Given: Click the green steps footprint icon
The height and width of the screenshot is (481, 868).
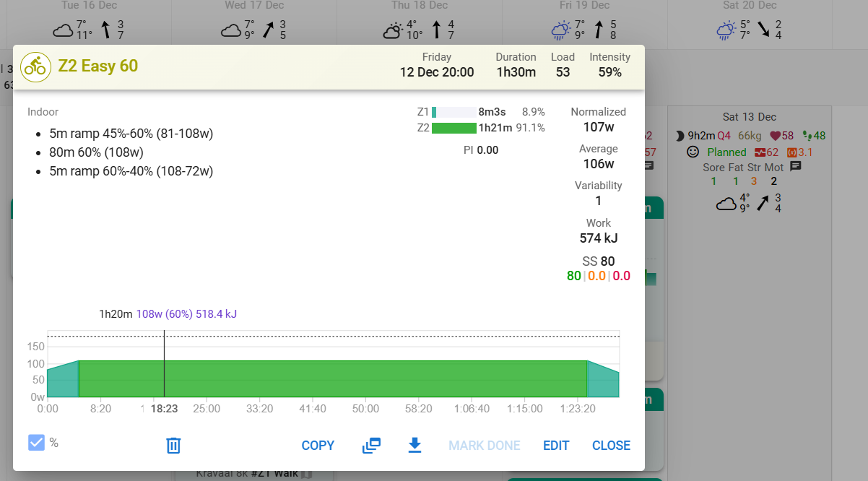Looking at the screenshot, I should pyautogui.click(x=807, y=136).
